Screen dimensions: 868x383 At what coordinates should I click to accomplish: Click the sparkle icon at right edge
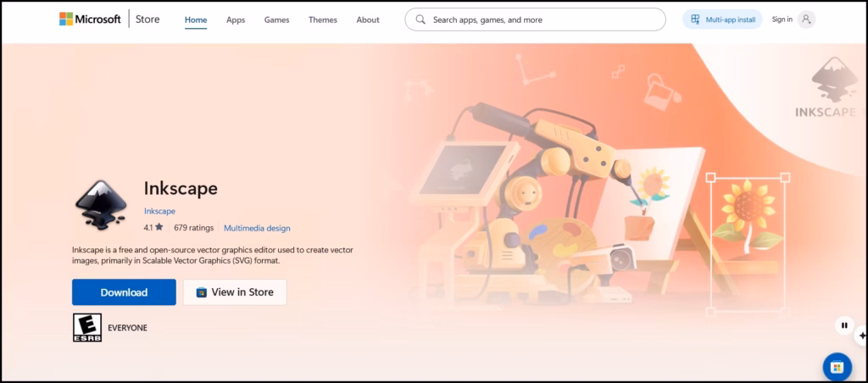862,336
